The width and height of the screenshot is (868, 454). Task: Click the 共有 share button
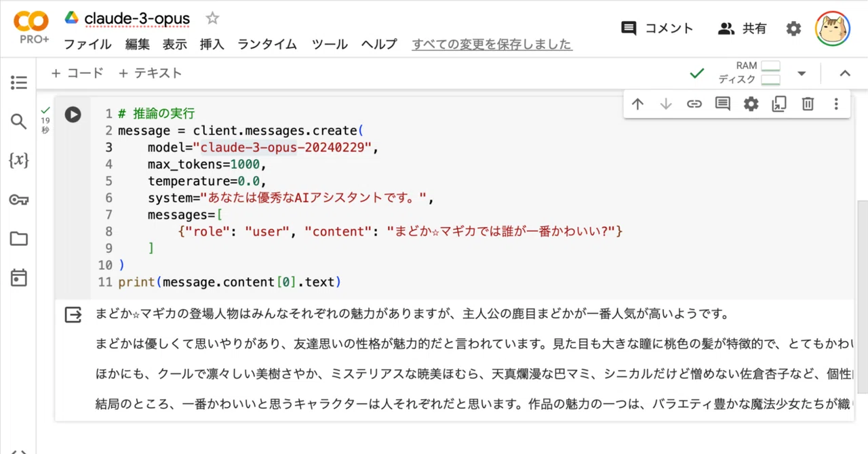tap(743, 28)
